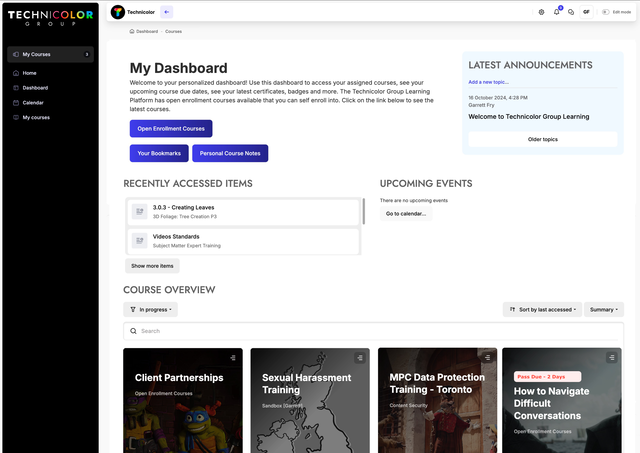640x453 pixels.
Task: Click the author name Garrett Fry
Action: [x=481, y=105]
